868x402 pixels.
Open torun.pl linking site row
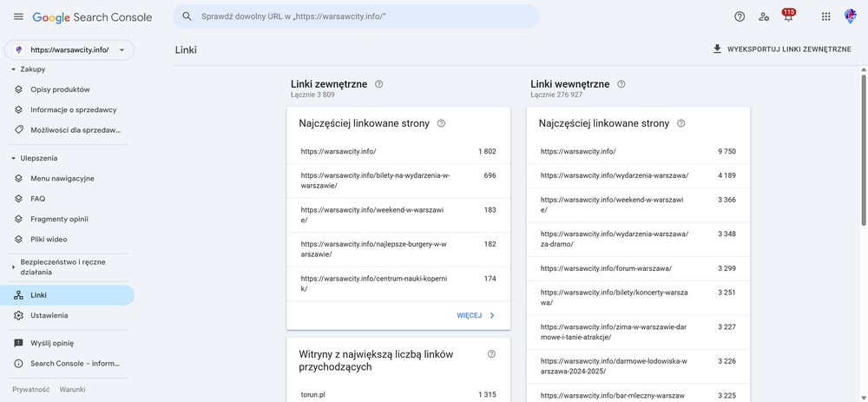(x=398, y=395)
